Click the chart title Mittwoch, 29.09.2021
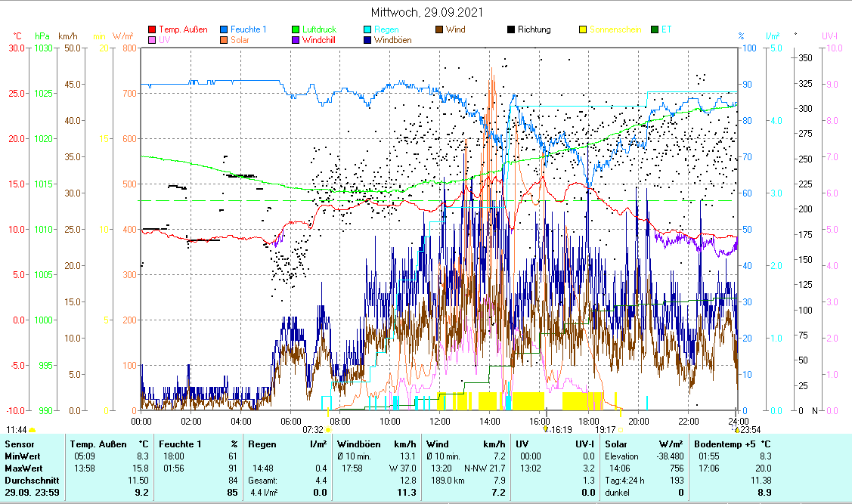 click(x=427, y=12)
